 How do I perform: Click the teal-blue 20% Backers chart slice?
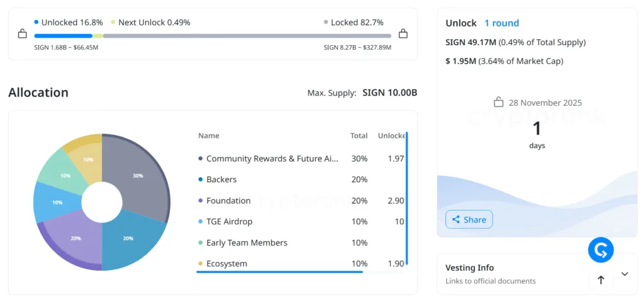point(128,238)
